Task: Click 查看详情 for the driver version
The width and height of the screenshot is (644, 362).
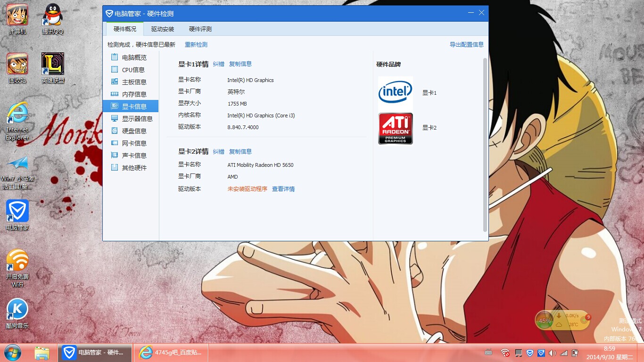Action: point(283,189)
